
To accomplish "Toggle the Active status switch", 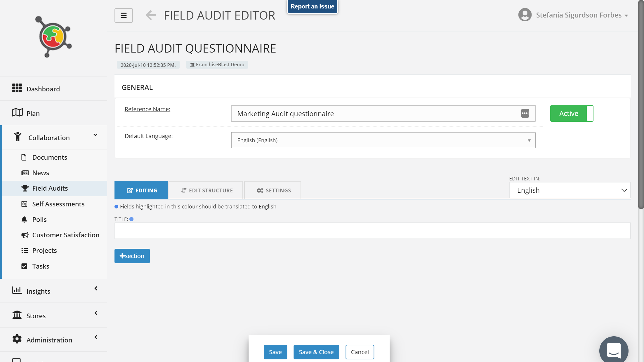I will point(572,113).
